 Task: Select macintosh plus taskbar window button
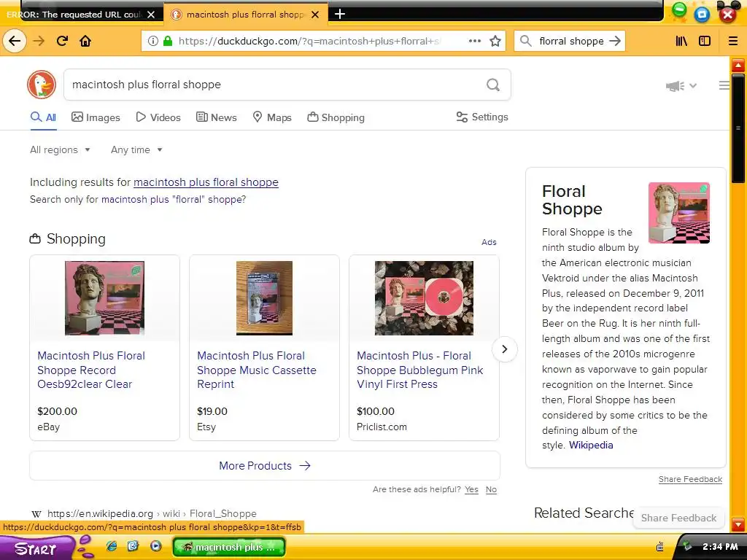click(229, 547)
